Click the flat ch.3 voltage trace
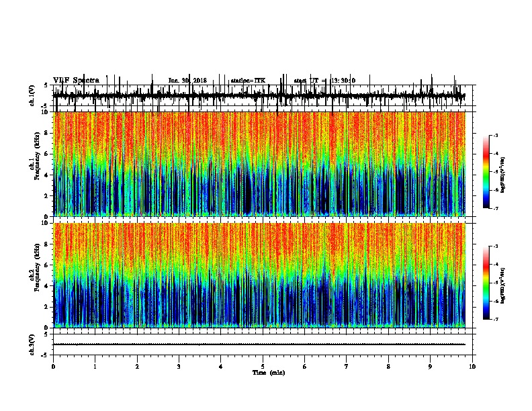The width and height of the screenshot is (532, 411). pyautogui.click(x=259, y=345)
